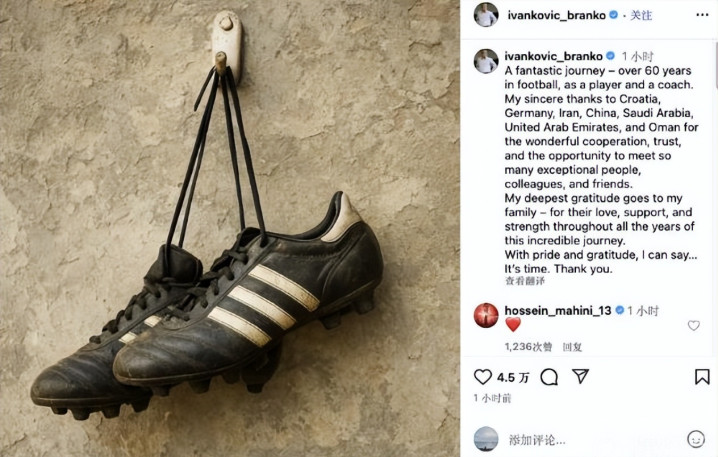Screen dimensions: 718x457
Task: Open more options three-dot menu
Action: click(702, 15)
